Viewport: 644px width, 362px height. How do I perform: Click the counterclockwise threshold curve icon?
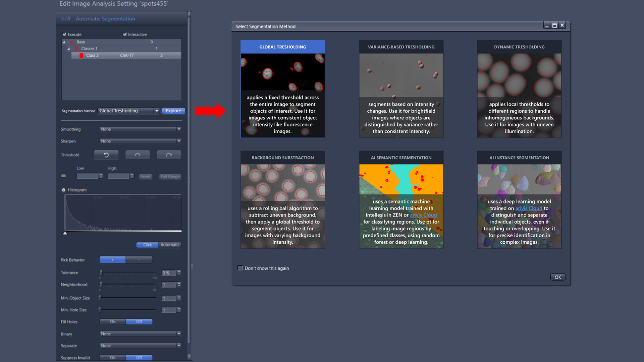tap(138, 155)
